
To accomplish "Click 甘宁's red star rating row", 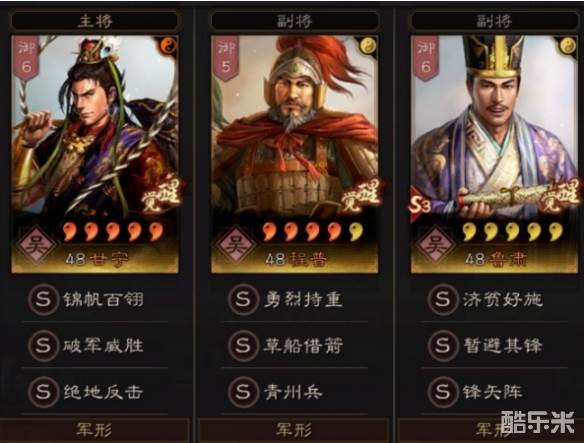I will (113, 231).
